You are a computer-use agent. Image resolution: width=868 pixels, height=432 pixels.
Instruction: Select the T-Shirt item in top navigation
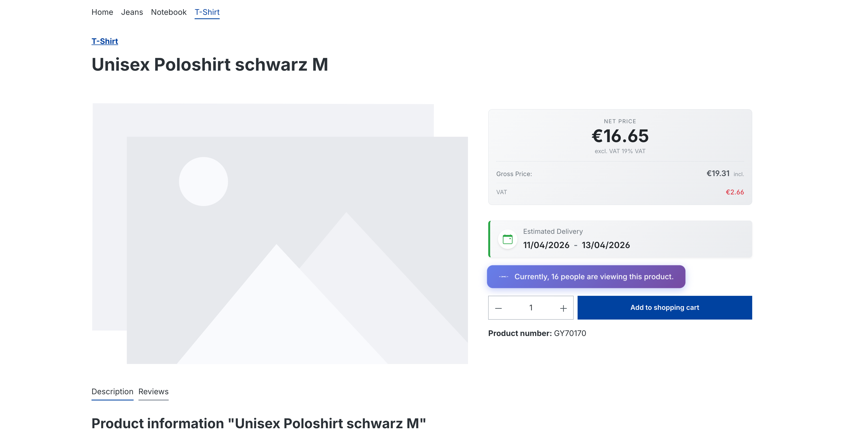click(x=207, y=12)
